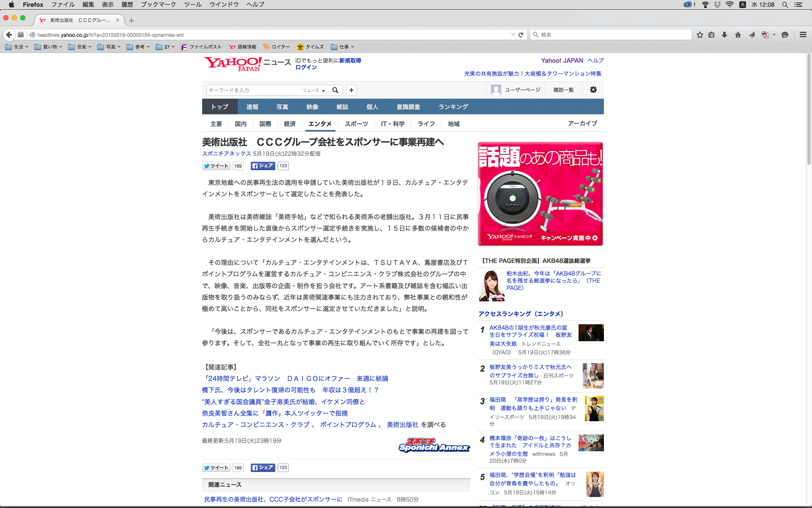Bookmark this page with the star icon
Image resolution: width=812 pixels, height=508 pixels.
[700, 35]
